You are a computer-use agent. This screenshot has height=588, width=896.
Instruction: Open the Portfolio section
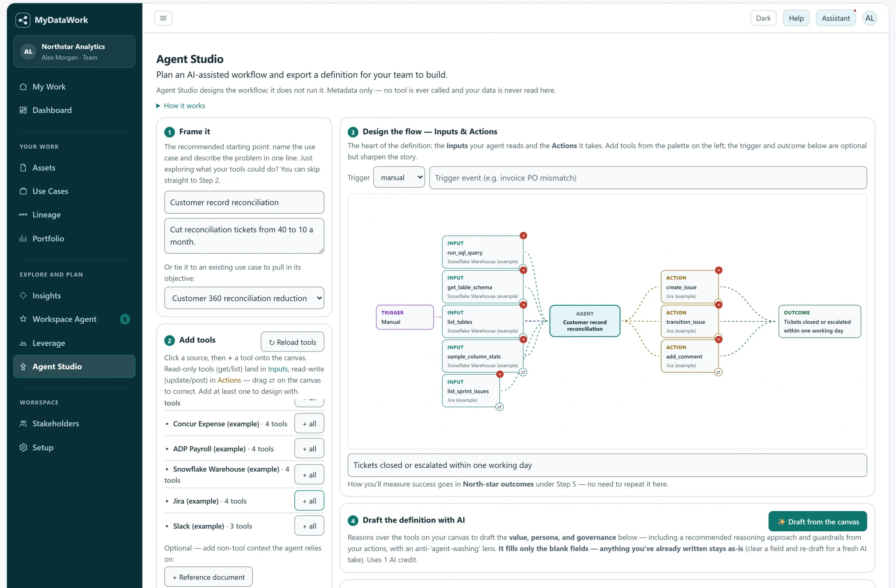click(75, 239)
